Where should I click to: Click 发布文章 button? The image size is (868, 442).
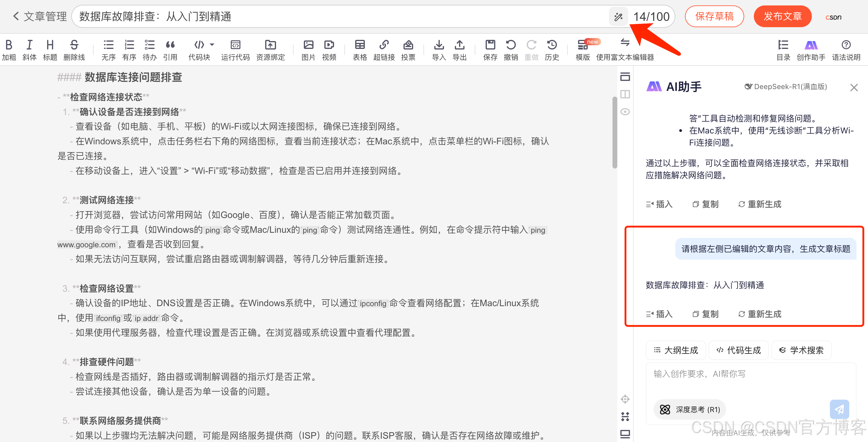(782, 16)
